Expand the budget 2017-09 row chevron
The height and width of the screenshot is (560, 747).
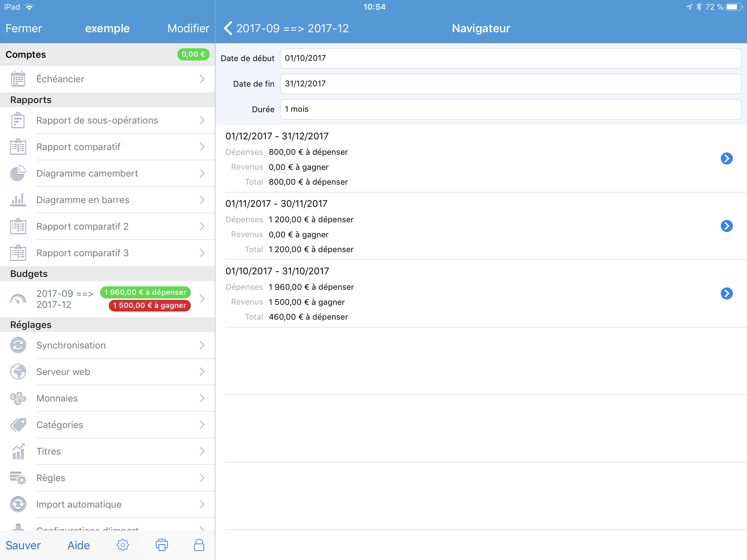[202, 299]
